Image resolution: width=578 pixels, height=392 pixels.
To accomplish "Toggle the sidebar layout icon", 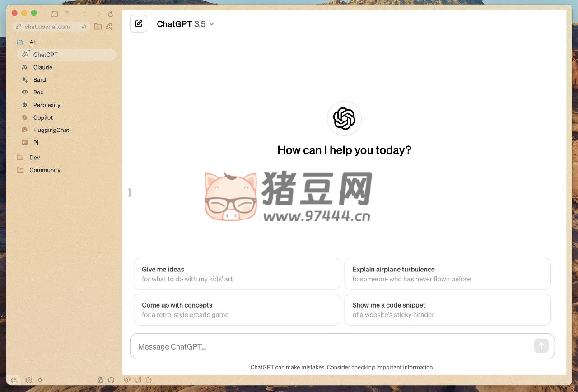I will coord(55,14).
